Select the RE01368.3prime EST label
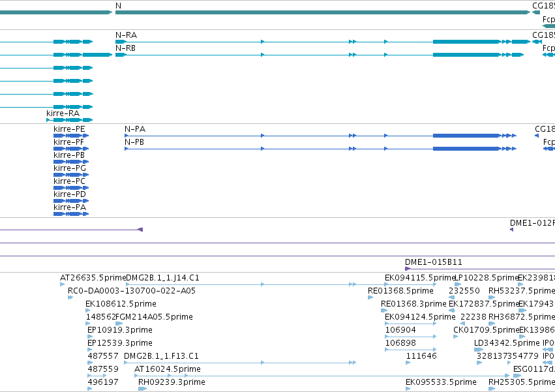 coord(413,304)
